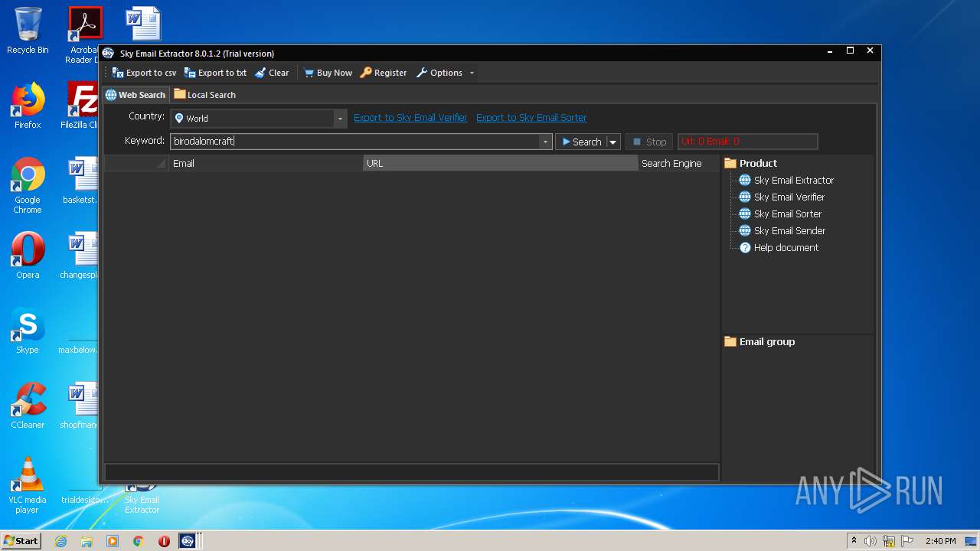Open volume speaker tray icon
Viewport: 980px width, 551px height.
coord(871,541)
